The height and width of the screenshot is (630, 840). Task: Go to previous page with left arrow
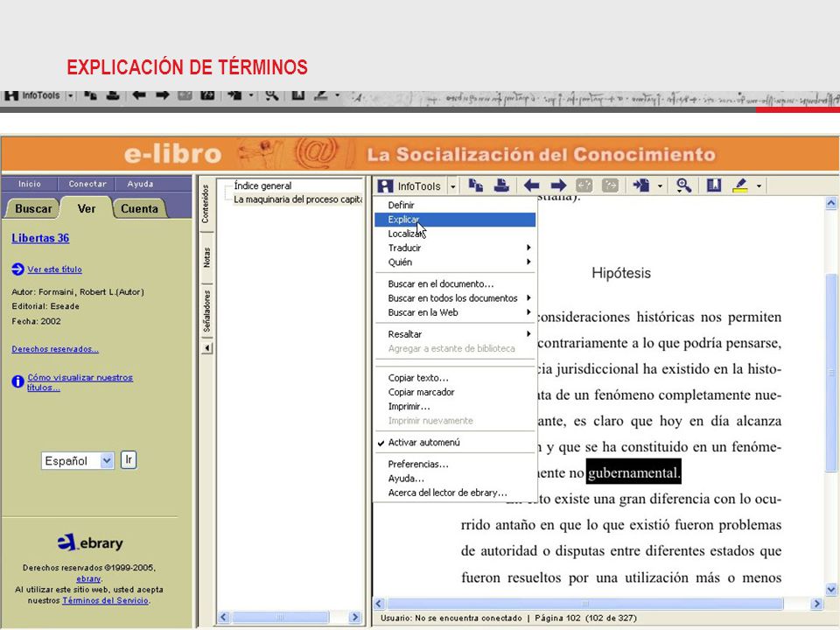[x=531, y=185]
